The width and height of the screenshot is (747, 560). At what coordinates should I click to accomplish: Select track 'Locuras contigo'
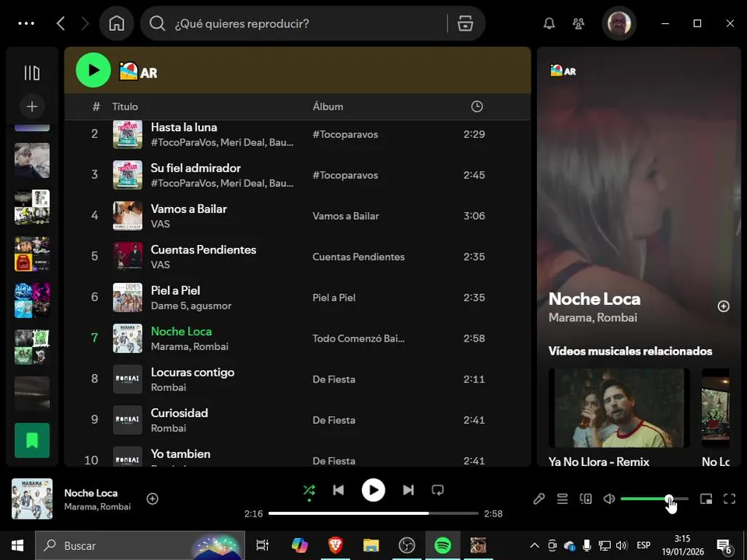[192, 373]
